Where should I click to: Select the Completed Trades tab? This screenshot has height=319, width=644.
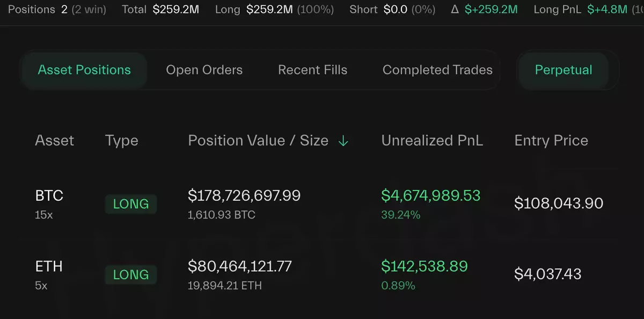(437, 70)
